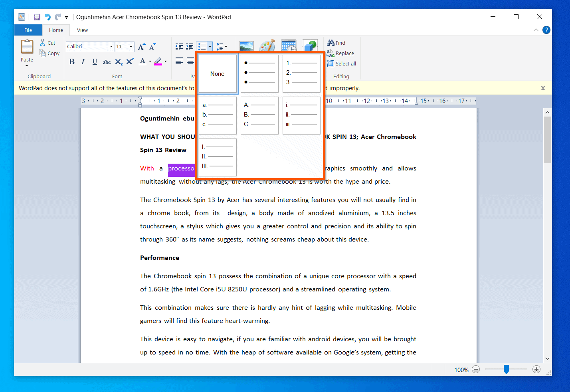This screenshot has width=570, height=392.
Task: Click Select all in the Editing group
Action: pos(342,63)
